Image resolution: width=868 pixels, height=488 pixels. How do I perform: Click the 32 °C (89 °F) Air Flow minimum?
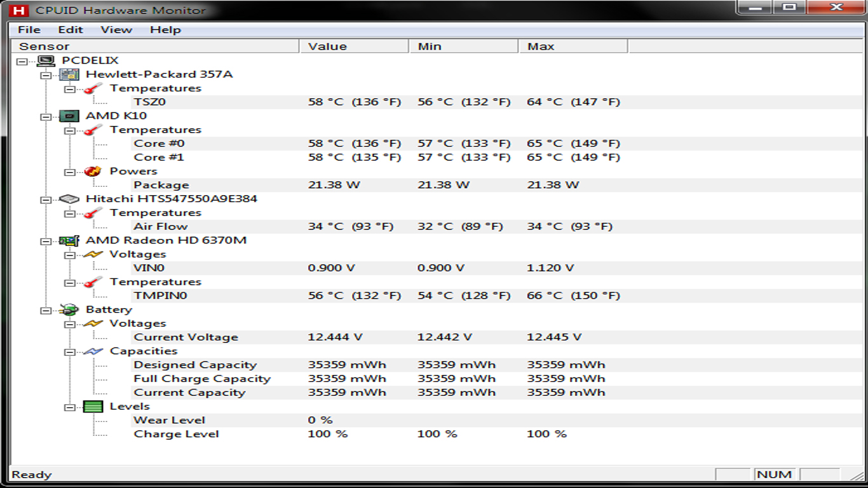(x=460, y=226)
